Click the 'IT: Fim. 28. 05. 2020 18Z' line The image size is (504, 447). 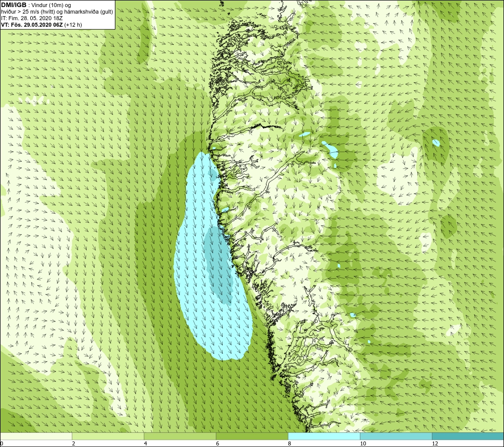(32, 18)
